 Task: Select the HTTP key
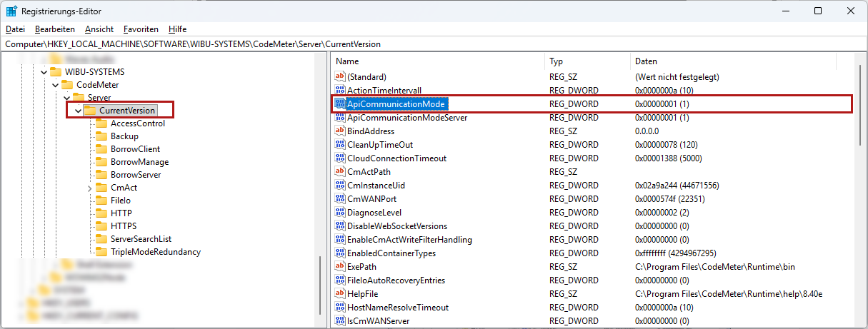121,213
